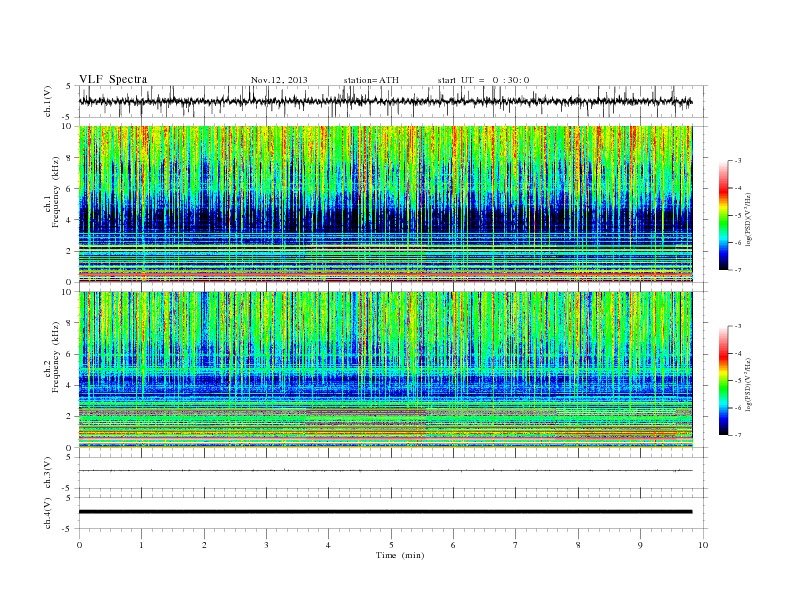Click the ch.1 "Frequency (kHz)" axis label
The width and height of the screenshot is (792, 612).
56,192
